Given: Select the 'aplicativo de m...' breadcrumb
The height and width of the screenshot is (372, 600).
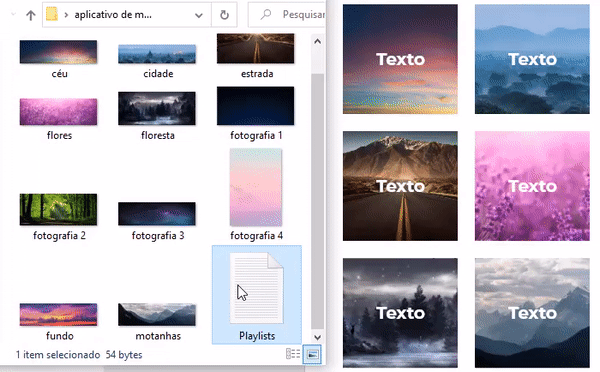Looking at the screenshot, I should point(113,15).
